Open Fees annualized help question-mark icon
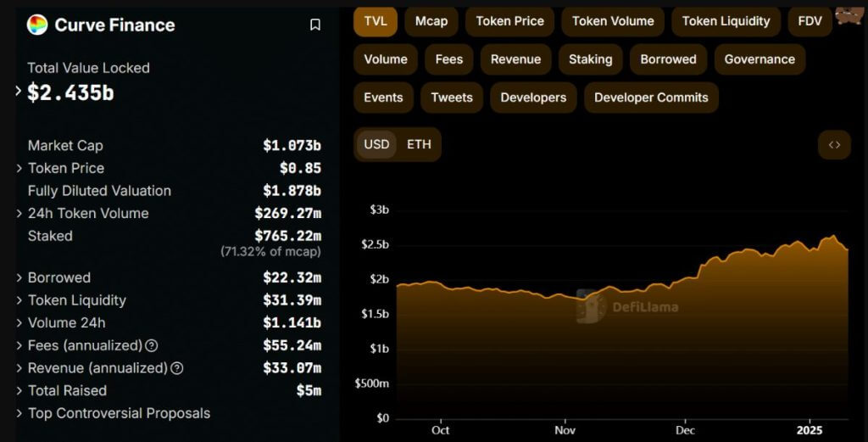Viewport: 868px width, 442px height. click(x=152, y=345)
